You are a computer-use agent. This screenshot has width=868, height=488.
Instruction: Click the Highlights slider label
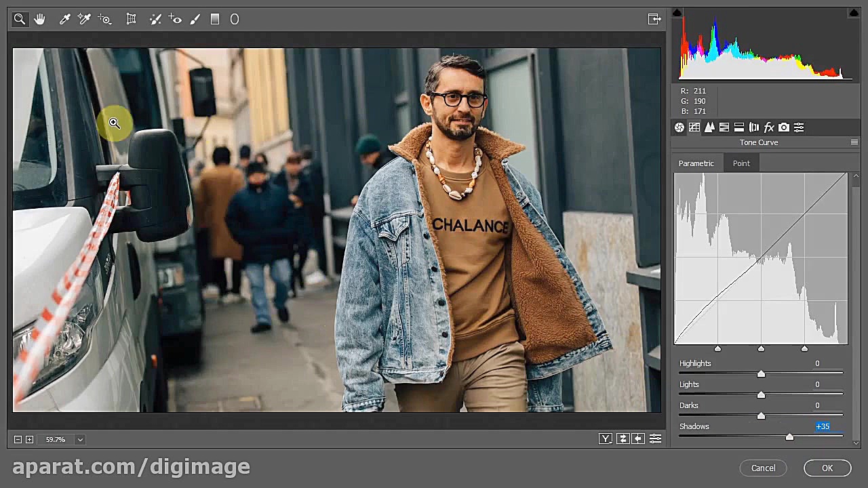(695, 363)
